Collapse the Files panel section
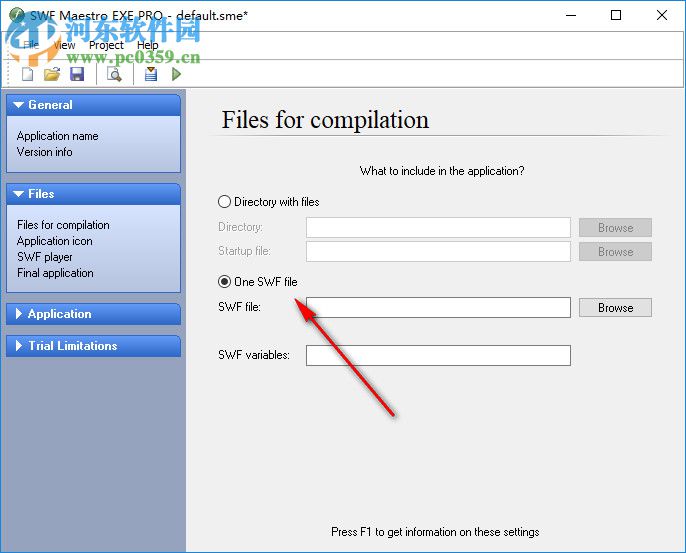The width and height of the screenshot is (686, 553). (x=93, y=194)
